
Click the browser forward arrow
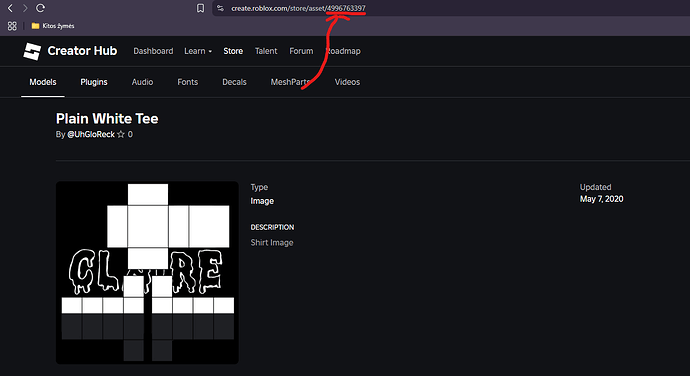coord(25,8)
